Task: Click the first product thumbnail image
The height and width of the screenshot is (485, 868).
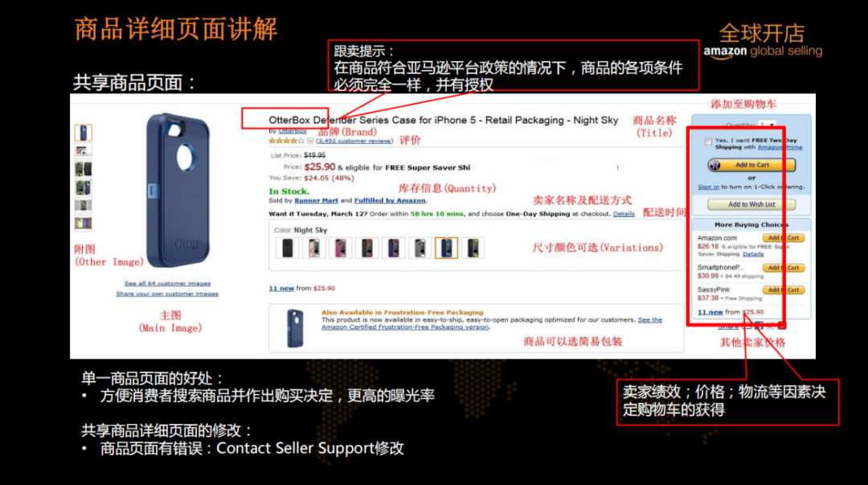Action: tap(83, 133)
